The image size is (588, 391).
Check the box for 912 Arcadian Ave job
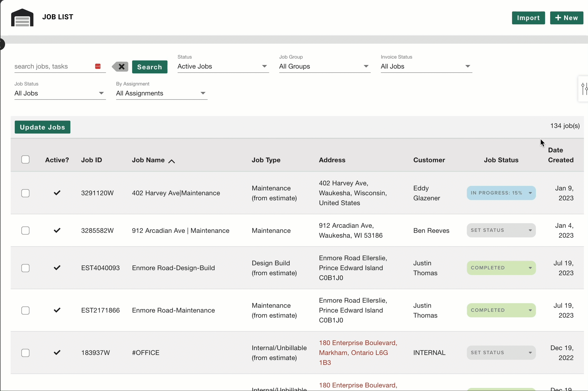click(x=25, y=231)
